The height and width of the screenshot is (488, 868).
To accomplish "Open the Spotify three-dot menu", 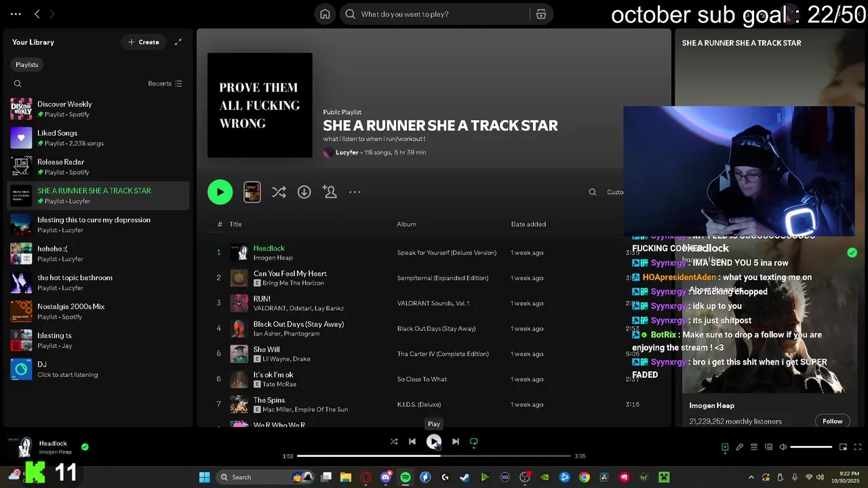I will (16, 14).
